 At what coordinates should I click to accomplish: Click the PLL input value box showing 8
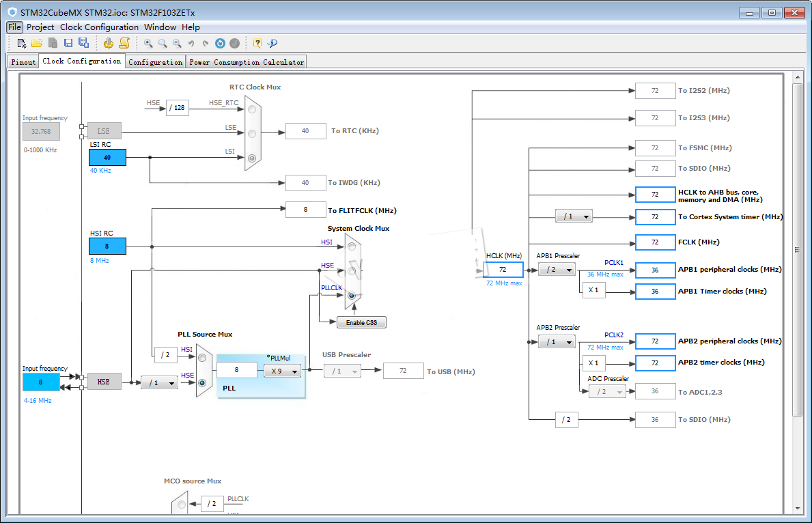(237, 370)
